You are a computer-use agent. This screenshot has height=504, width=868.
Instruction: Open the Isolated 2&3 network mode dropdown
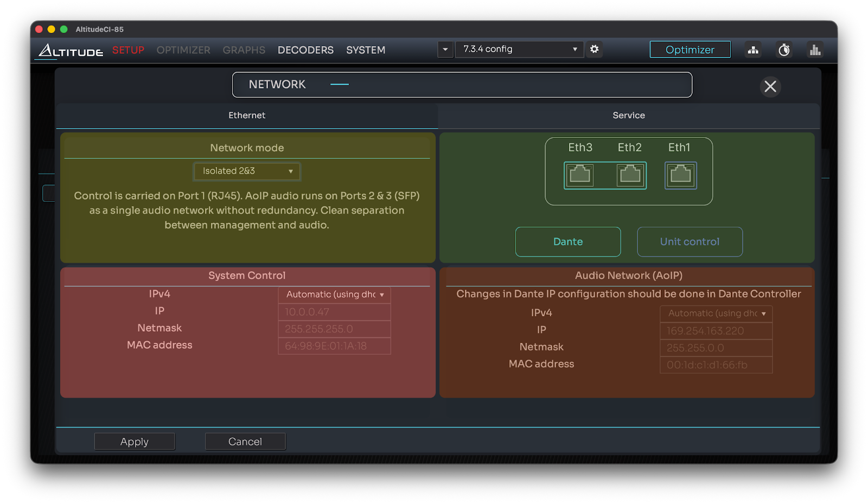click(247, 171)
